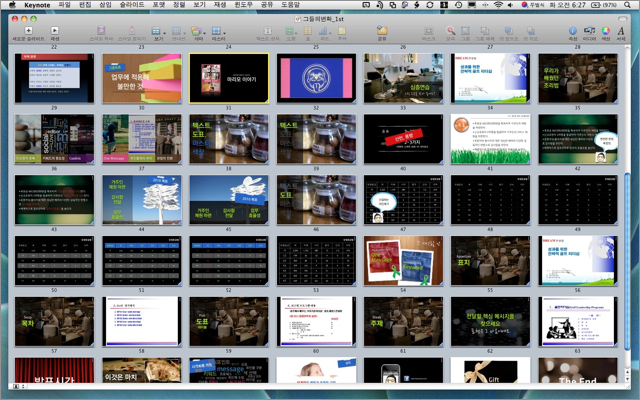Open the View (보기) toolbar dropdown
640x400 pixels.
(158, 31)
